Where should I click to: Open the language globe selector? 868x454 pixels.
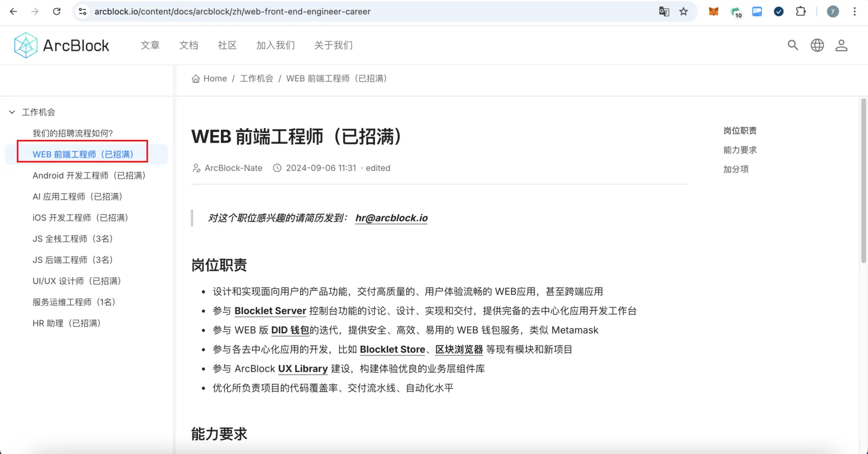click(x=818, y=45)
